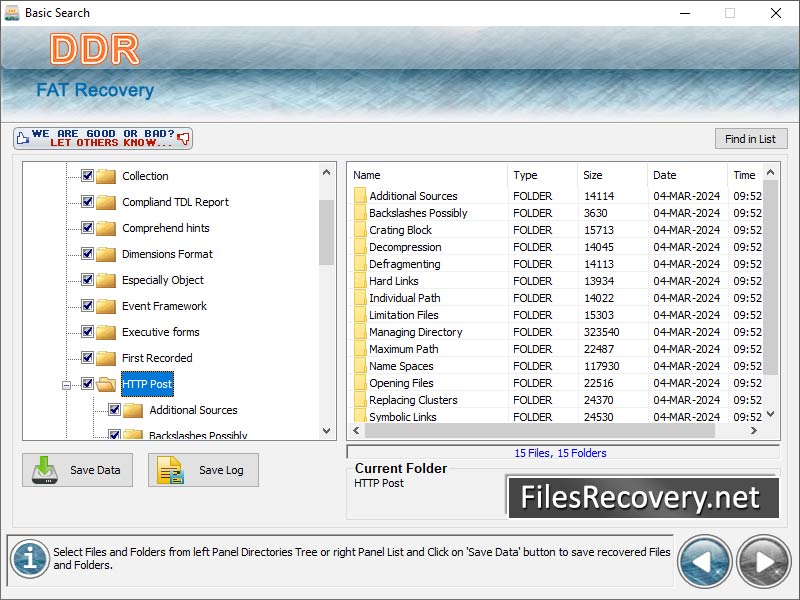Click the Find in List button
800x600 pixels.
(x=751, y=138)
